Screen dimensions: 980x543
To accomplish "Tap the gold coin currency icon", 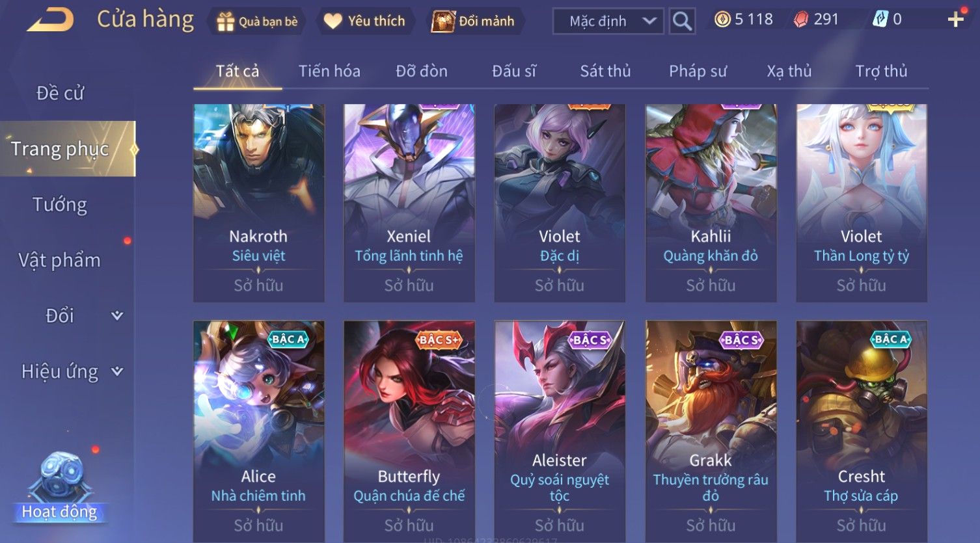I will pos(722,20).
